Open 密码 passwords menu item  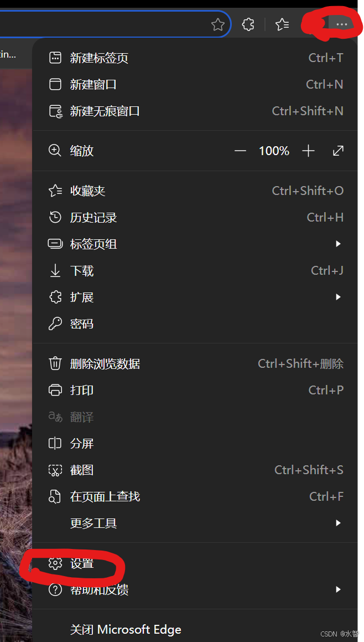point(195,323)
